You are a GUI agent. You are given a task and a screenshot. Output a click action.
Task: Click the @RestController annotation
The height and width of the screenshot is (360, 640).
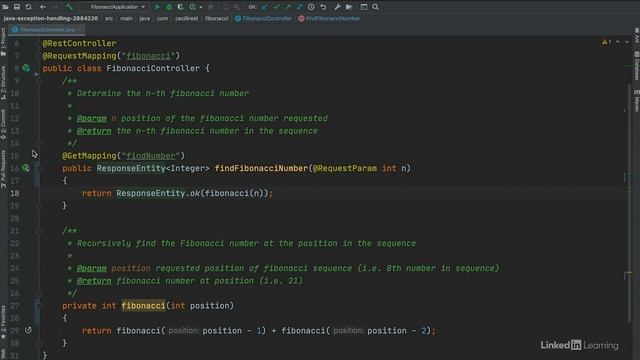[x=79, y=43]
